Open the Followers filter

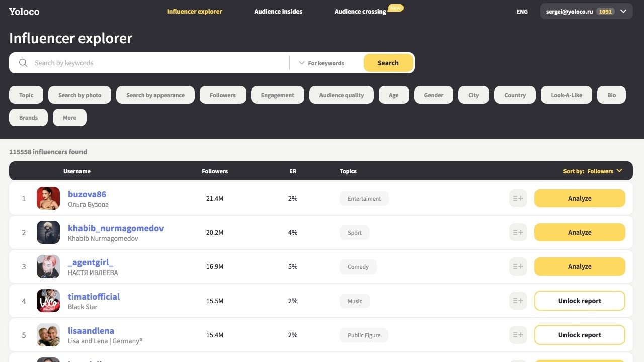click(x=223, y=95)
